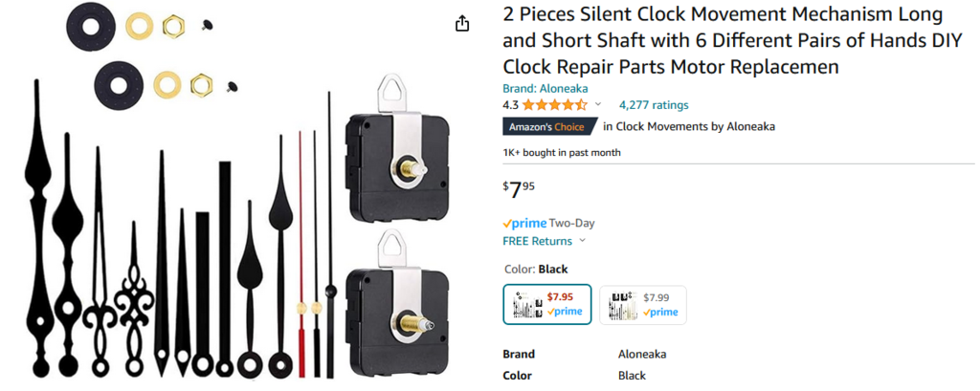This screenshot has height=391, width=980.
Task: Expand the ratings breakdown chevron
Action: coord(598,105)
